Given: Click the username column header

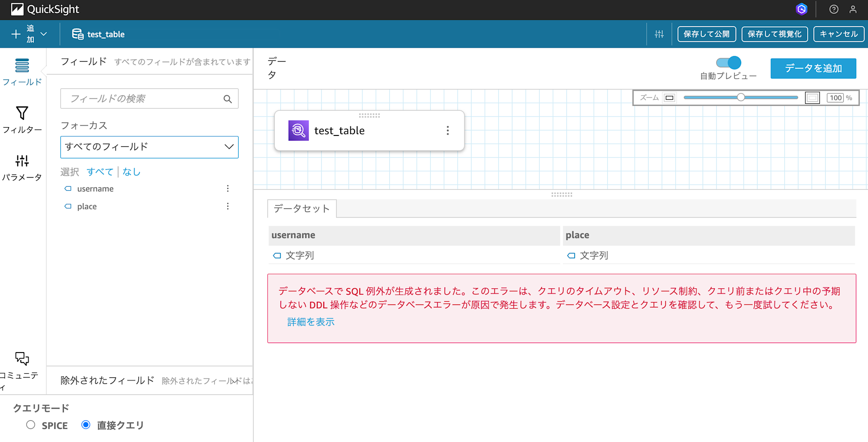Looking at the screenshot, I should (414, 235).
